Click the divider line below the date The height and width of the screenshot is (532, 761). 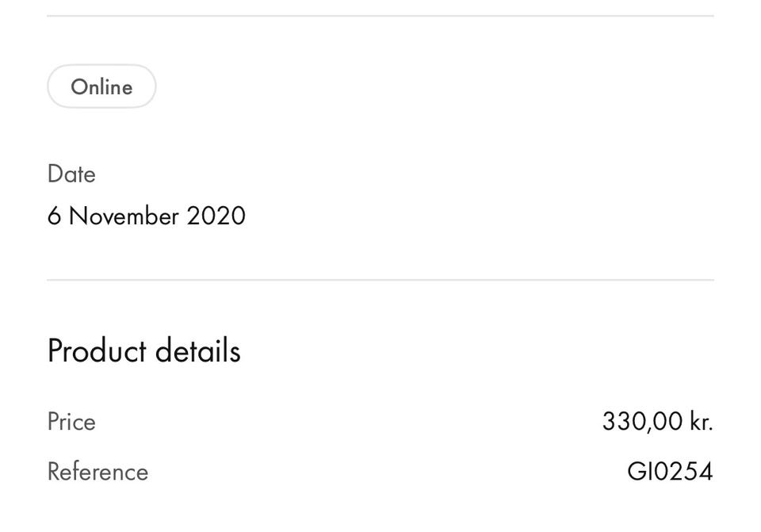click(x=380, y=280)
